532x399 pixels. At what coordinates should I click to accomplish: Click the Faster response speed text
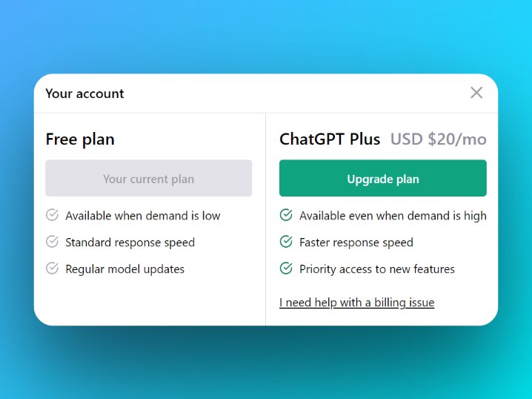click(x=356, y=243)
